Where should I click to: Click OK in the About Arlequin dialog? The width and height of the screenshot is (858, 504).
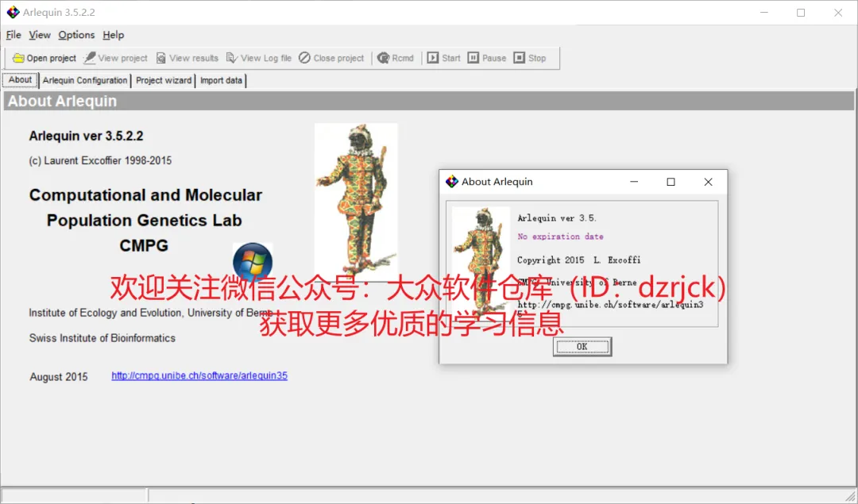click(x=582, y=347)
